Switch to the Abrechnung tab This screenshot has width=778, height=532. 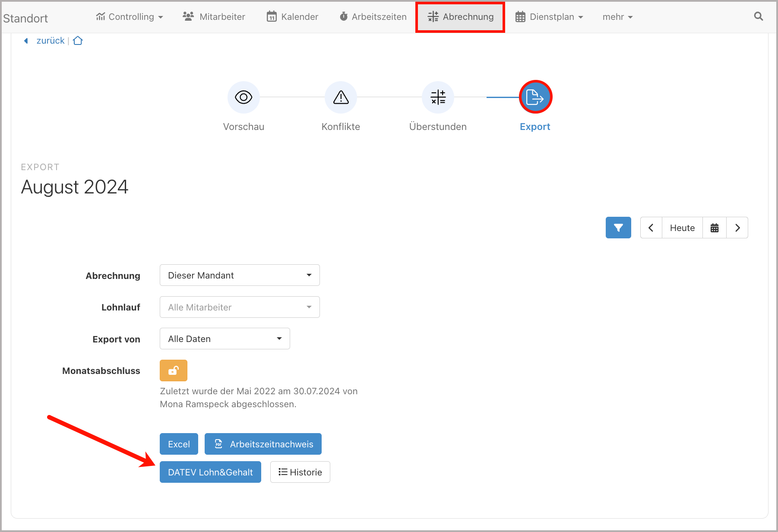(x=460, y=17)
